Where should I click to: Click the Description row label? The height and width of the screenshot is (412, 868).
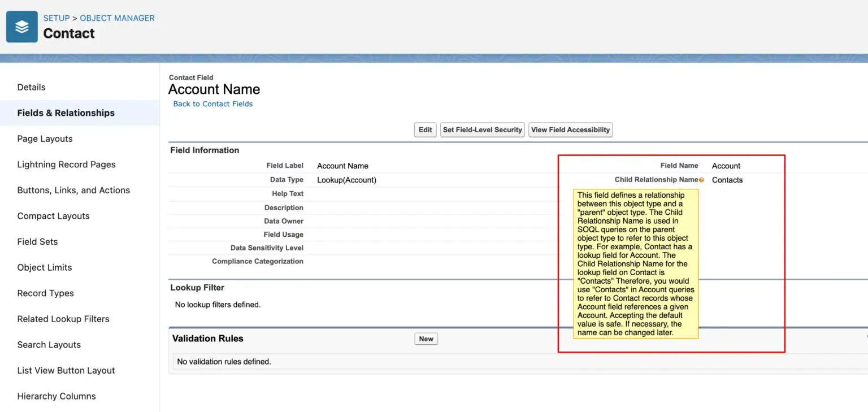pos(284,207)
